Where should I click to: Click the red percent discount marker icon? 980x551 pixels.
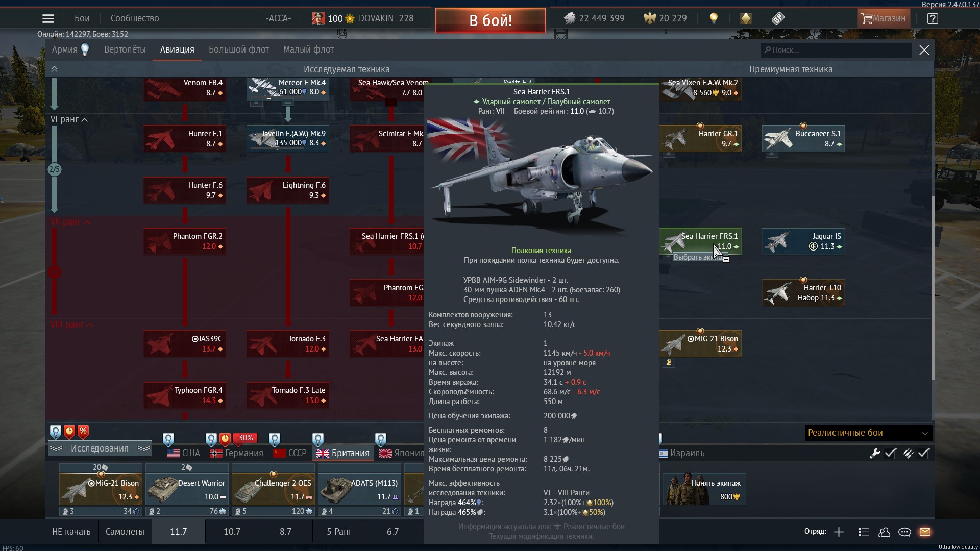click(83, 432)
